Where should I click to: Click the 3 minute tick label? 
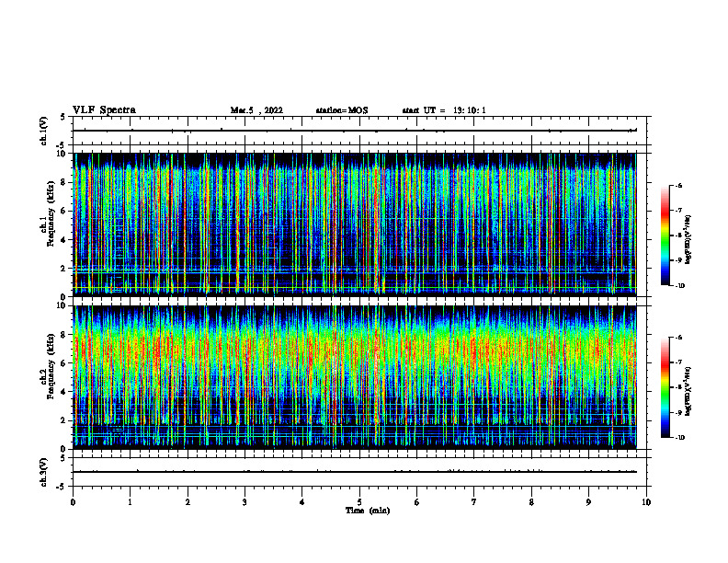(x=245, y=502)
